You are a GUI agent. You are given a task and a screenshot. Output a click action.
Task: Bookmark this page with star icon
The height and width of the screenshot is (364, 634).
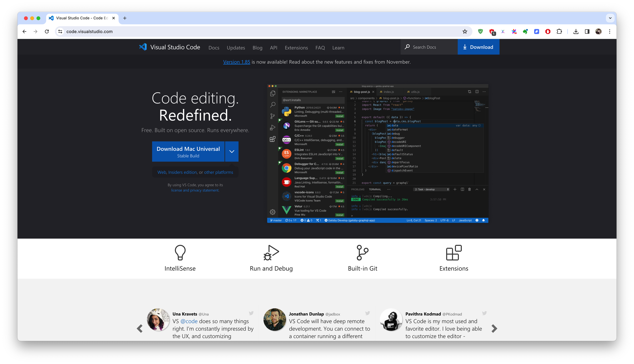465,32
